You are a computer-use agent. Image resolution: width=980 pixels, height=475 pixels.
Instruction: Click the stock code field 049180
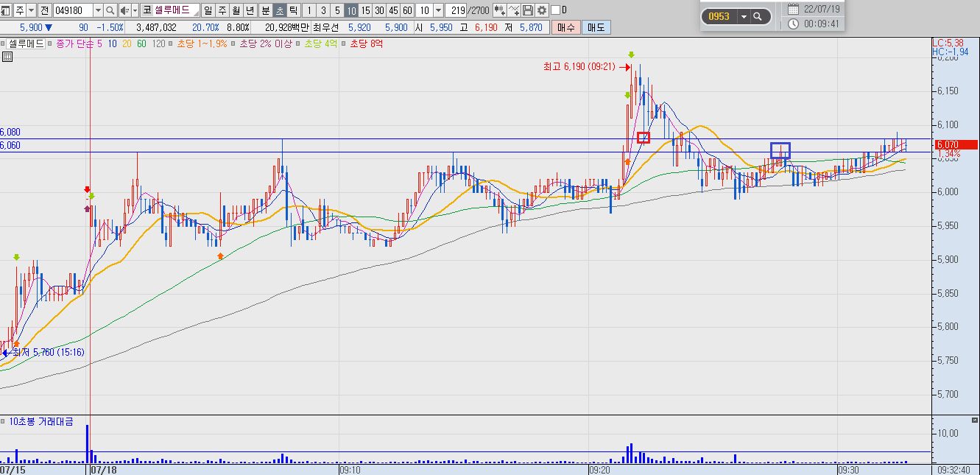(x=73, y=10)
